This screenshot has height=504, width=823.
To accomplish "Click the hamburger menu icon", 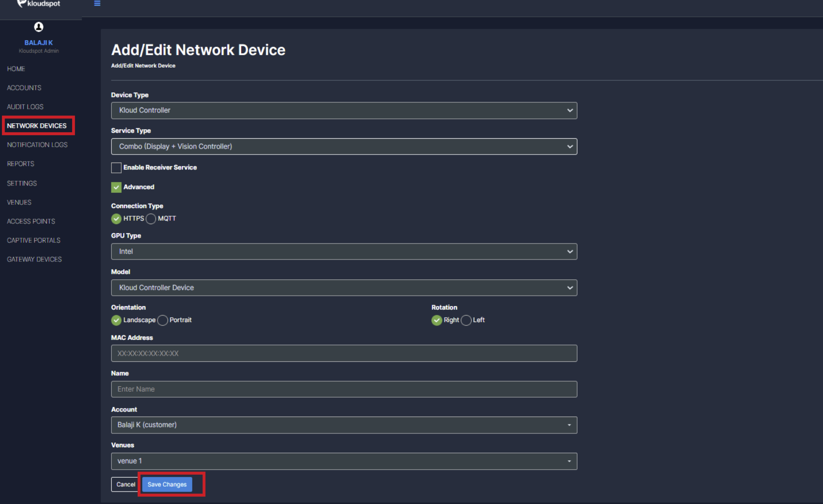I will (97, 3).
